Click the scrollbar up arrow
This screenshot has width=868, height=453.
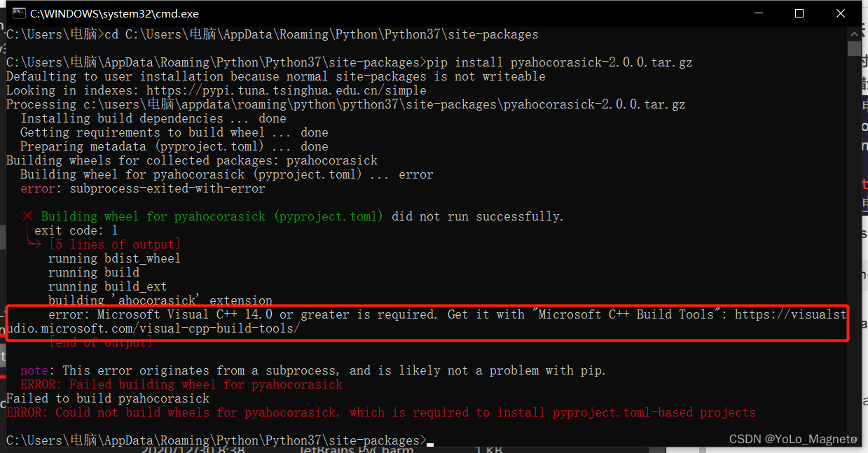point(854,33)
